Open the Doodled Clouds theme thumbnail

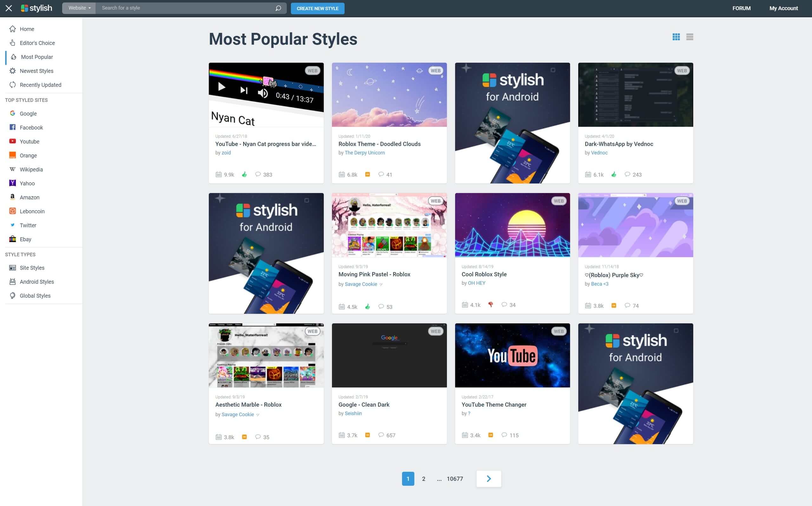389,95
